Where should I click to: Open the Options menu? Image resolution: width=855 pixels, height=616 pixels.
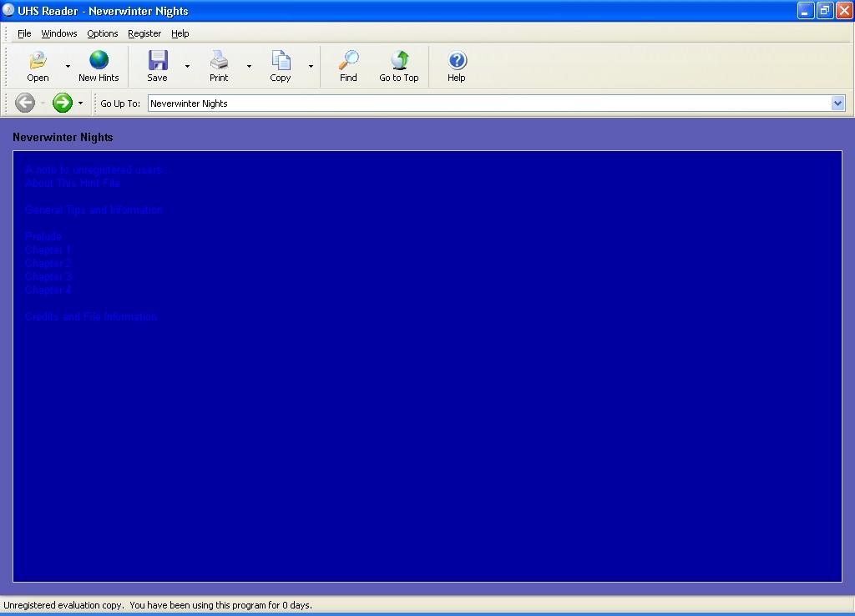(103, 33)
